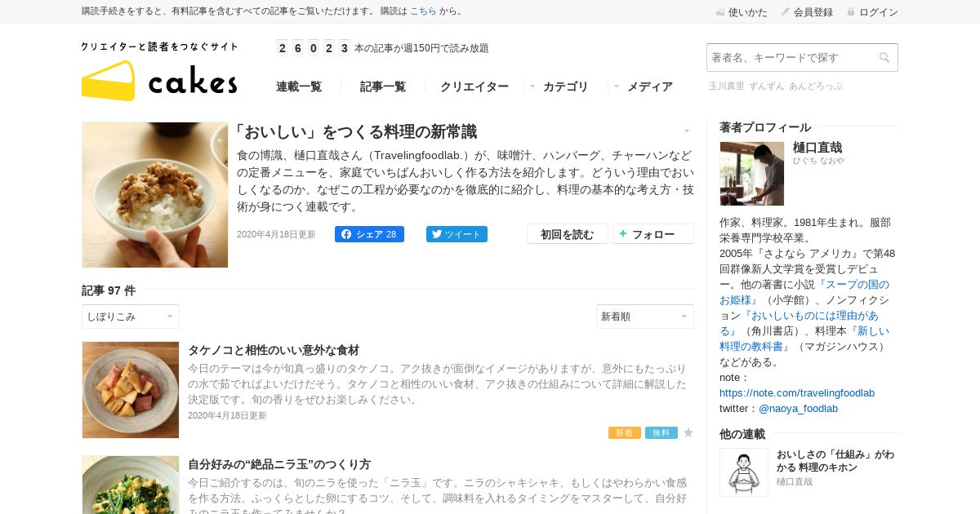Expand カテゴリ dropdown menu
Screen dimensions: 980x514
[x=559, y=86]
